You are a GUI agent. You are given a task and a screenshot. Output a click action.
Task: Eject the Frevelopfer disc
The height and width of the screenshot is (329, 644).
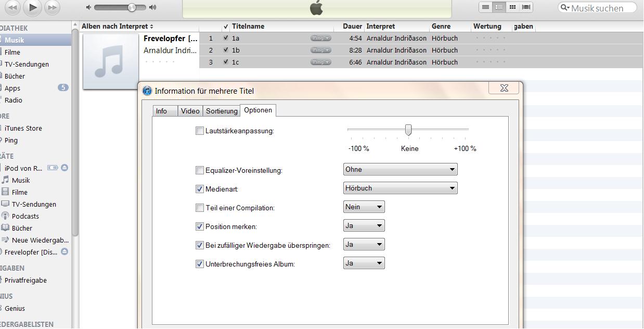pos(65,251)
